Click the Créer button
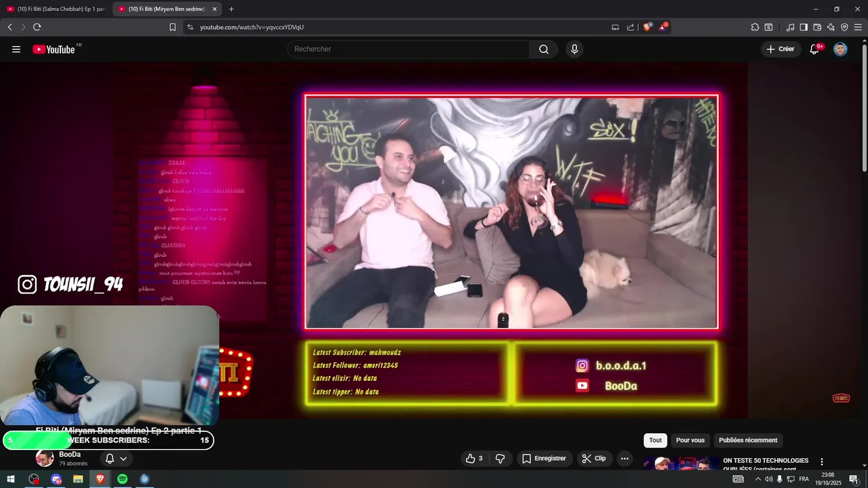The image size is (868, 488). pyautogui.click(x=780, y=49)
